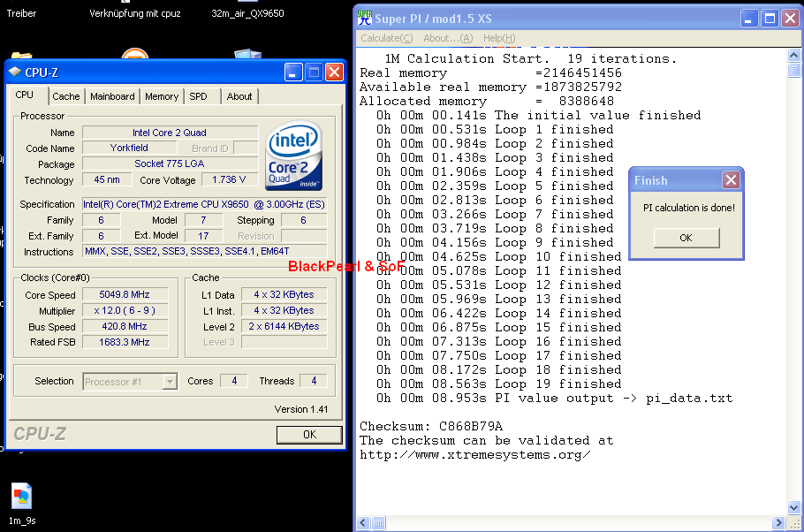The height and width of the screenshot is (532, 804).
Task: Click the 'PI value output -> pi_data.txt' line
Action: pyautogui.click(x=554, y=398)
